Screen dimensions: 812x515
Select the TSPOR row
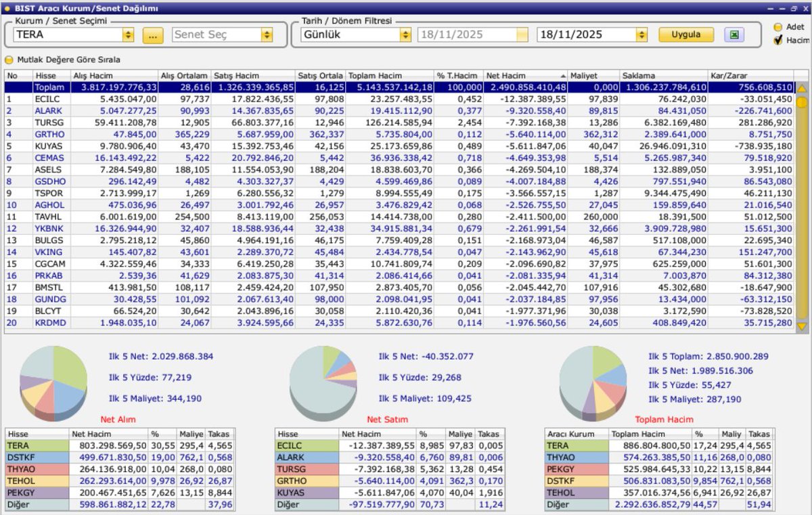coord(399,193)
